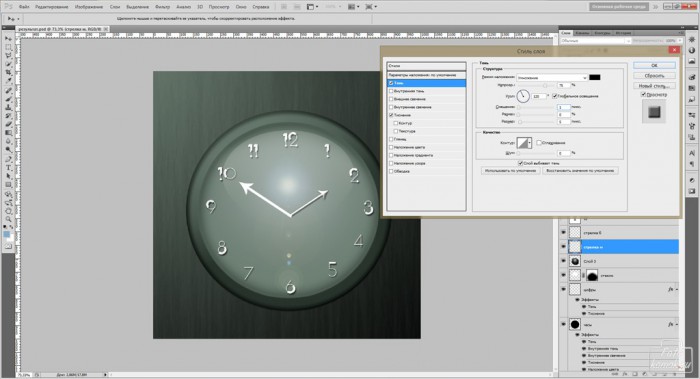Viewport: 700px width, 379px height.
Task: Select the Dodge tool
Action: pyautogui.click(x=8, y=150)
